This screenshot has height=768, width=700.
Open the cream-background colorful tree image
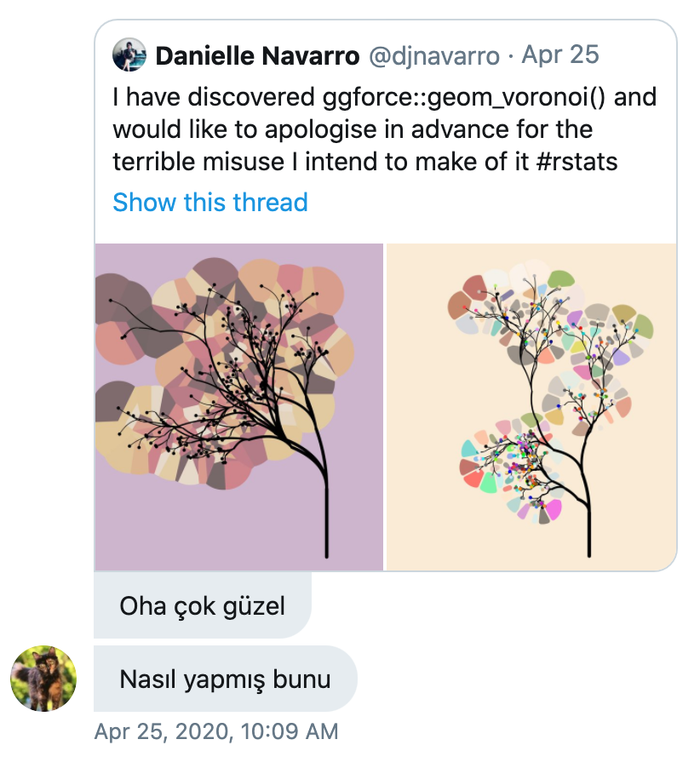(x=531, y=407)
